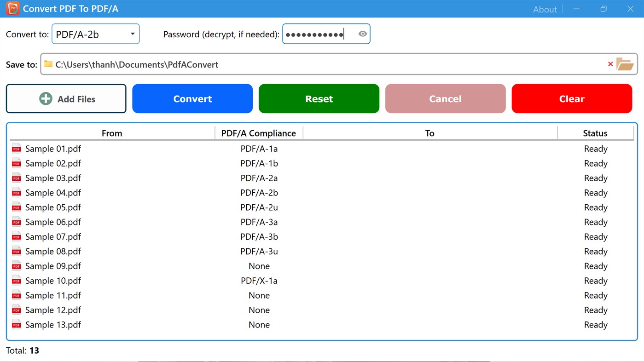
Task: Click the PDF icon beside Sample 01.pdf
Action: 16,148
